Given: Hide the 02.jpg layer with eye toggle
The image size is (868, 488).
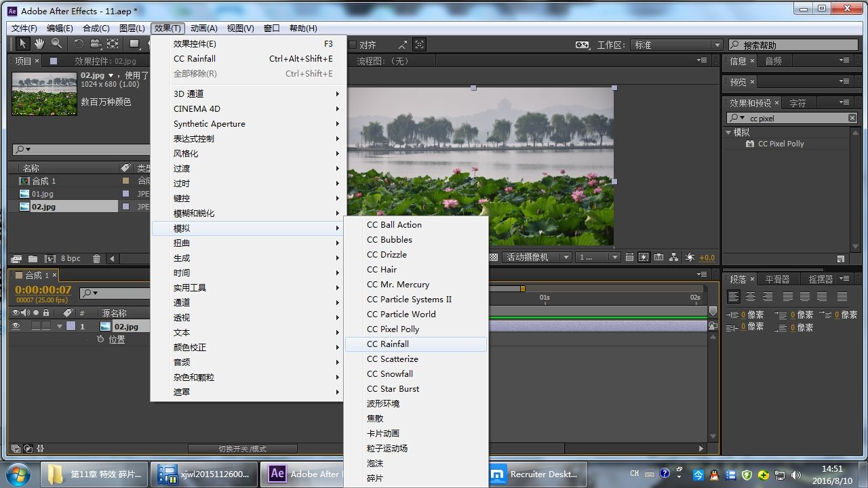Looking at the screenshot, I should (16, 326).
